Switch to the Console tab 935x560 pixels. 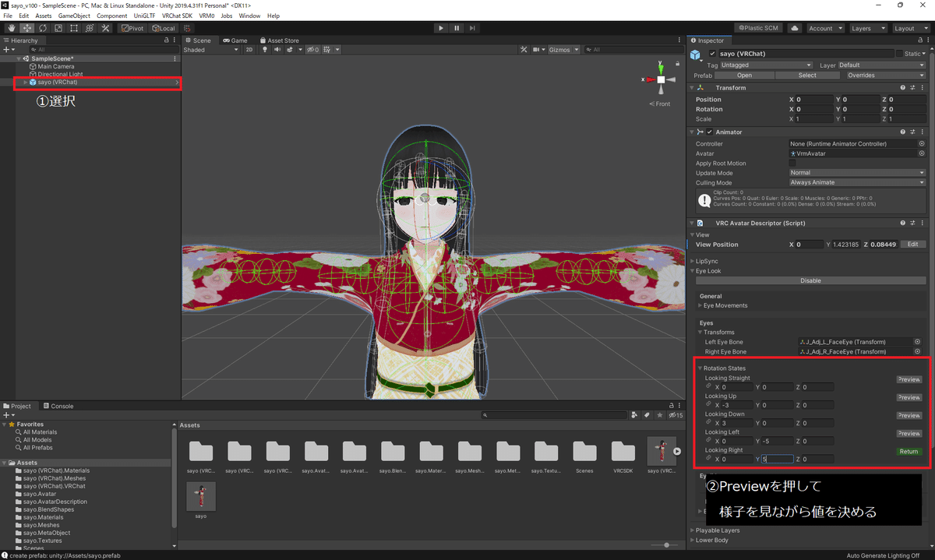[x=58, y=407]
